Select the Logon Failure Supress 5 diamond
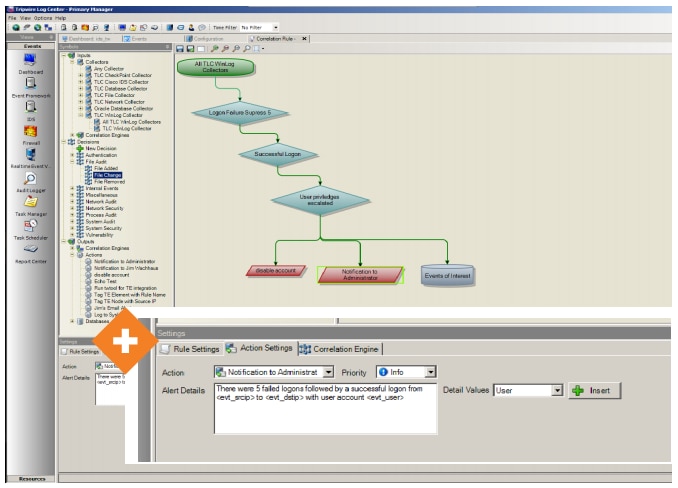 [x=240, y=113]
